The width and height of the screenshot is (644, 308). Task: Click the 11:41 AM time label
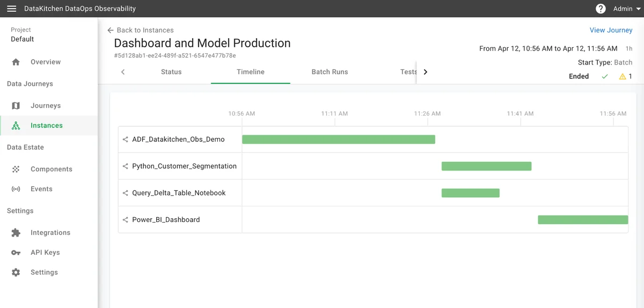click(520, 113)
